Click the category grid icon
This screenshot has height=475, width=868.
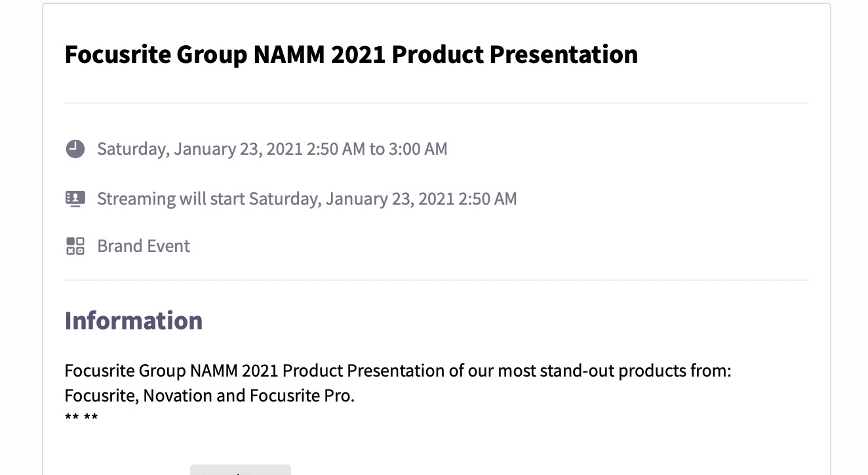coord(75,246)
